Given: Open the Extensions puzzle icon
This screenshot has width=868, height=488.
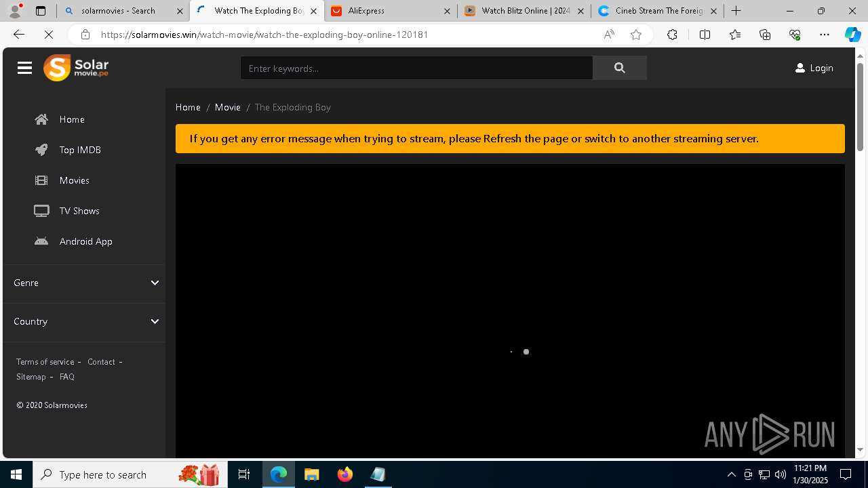Looking at the screenshot, I should pos(672,35).
